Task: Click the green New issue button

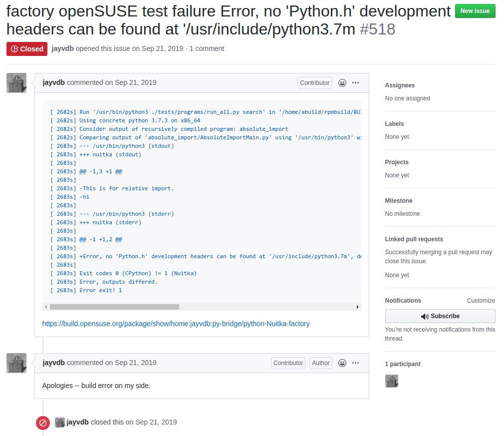Action: pyautogui.click(x=475, y=11)
